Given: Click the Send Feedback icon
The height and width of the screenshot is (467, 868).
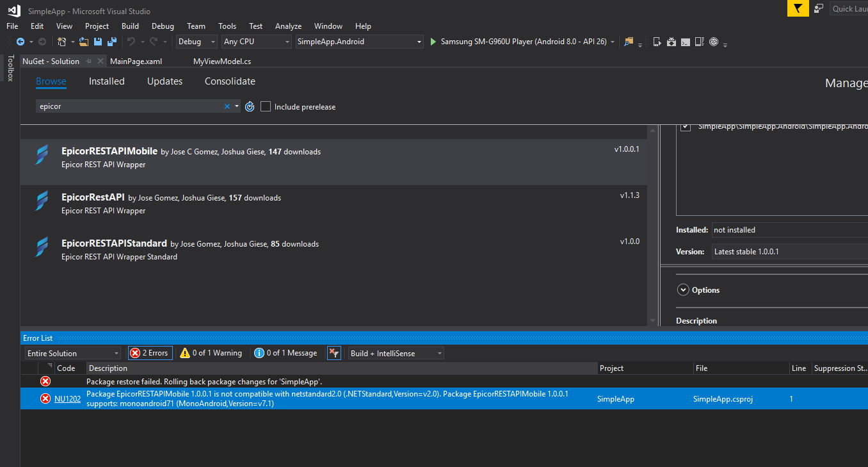Looking at the screenshot, I should 819,8.
